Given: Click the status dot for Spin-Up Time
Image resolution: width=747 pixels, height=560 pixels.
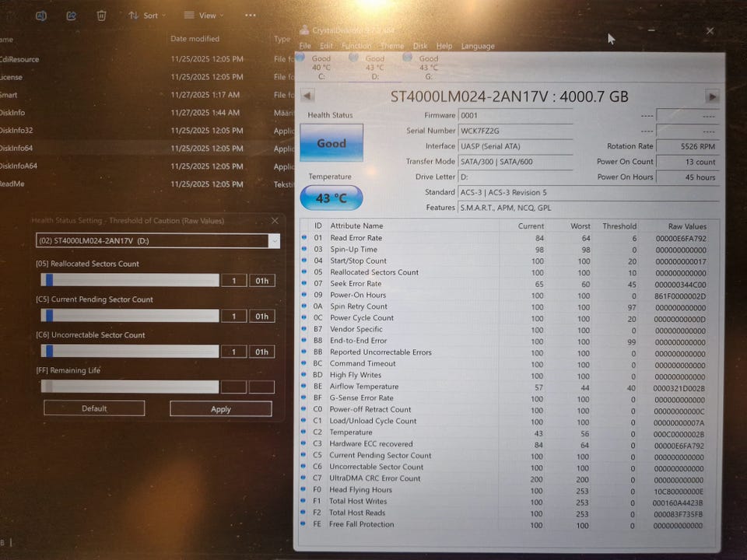Looking at the screenshot, I should (x=304, y=249).
